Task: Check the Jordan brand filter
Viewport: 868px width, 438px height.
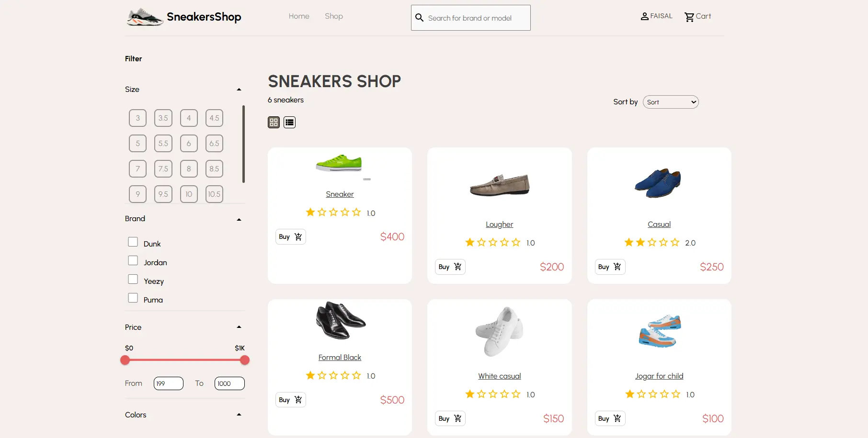Action: click(x=133, y=260)
